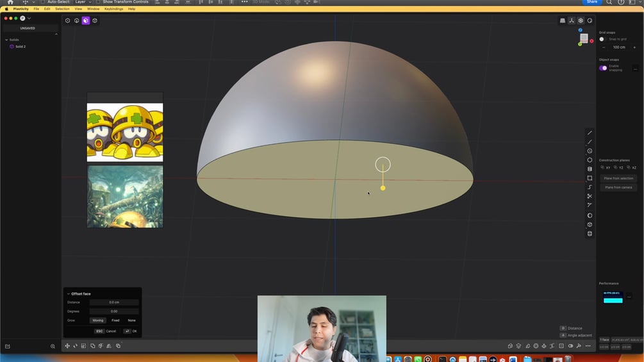Click the Degrees input field
Viewport: 644px width, 362px height.
(114, 311)
